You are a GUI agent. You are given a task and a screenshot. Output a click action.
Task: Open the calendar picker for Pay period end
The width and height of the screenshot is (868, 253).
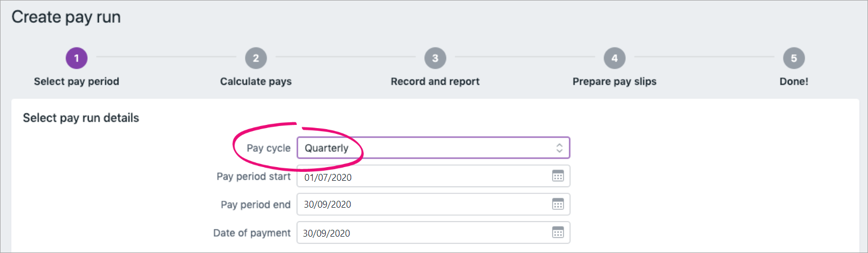[558, 205]
